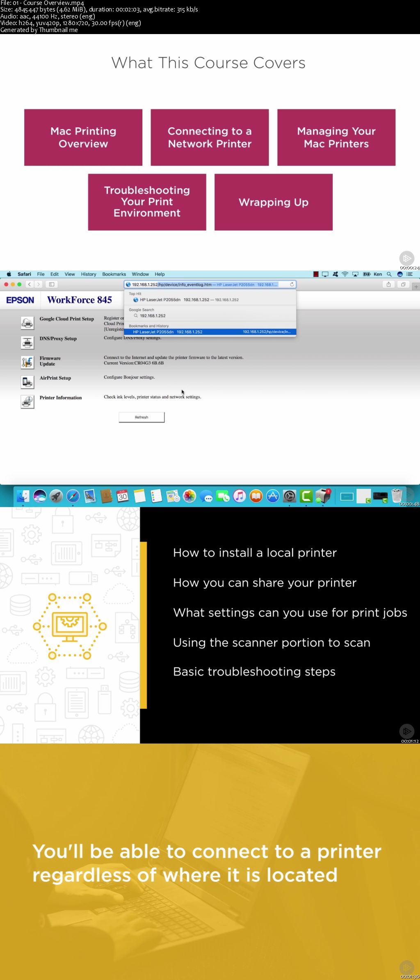Open Google Cloud Print Setup link
The width and height of the screenshot is (420, 980).
click(x=67, y=319)
